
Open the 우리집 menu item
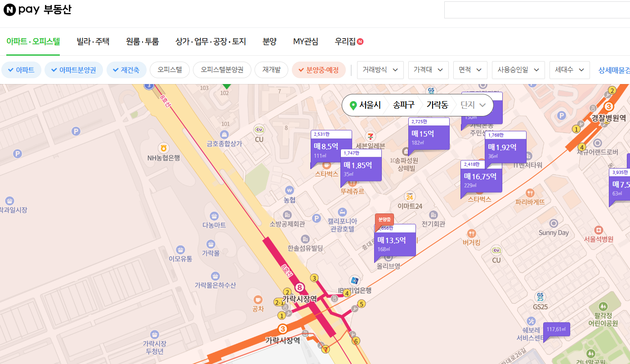(x=349, y=41)
